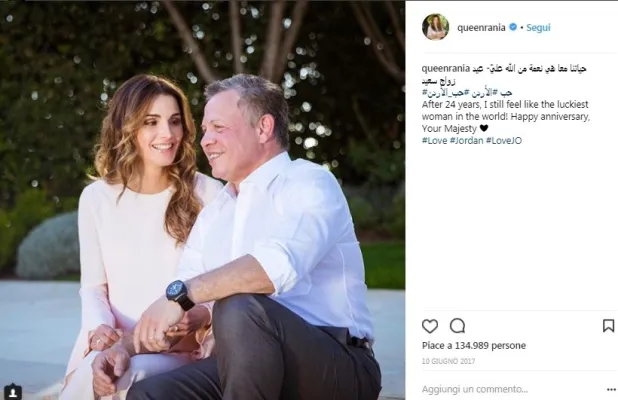Show tagged people icon on the photo

coord(13,392)
